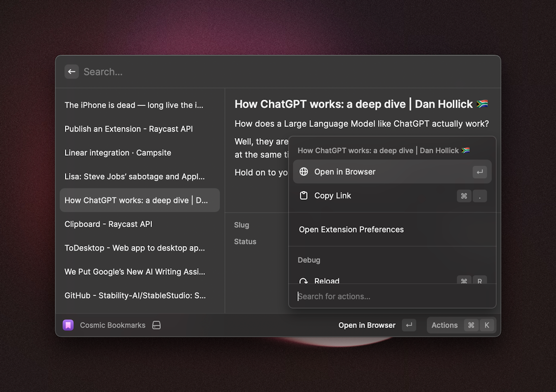Click the purple Cosmic Bookmarks extension icon
Screen dimensions: 556x392
(68, 325)
